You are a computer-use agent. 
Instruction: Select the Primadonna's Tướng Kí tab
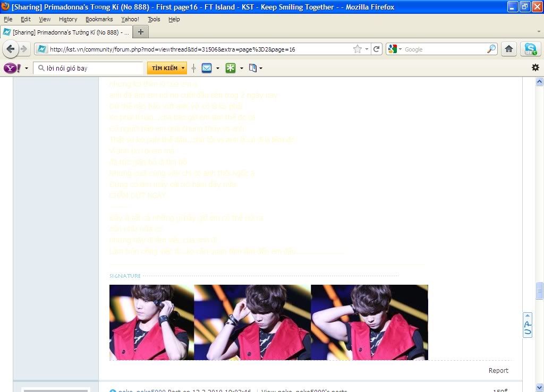click(x=66, y=32)
